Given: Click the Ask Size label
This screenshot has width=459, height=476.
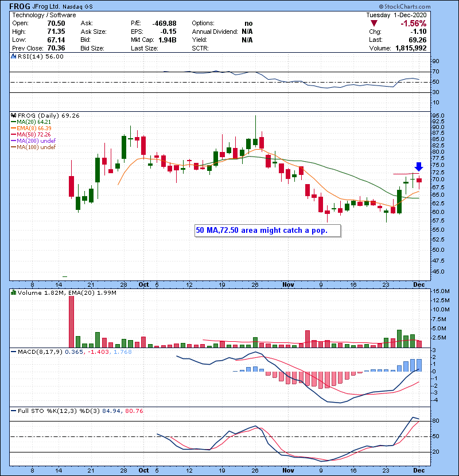Looking at the screenshot, I should (x=94, y=32).
